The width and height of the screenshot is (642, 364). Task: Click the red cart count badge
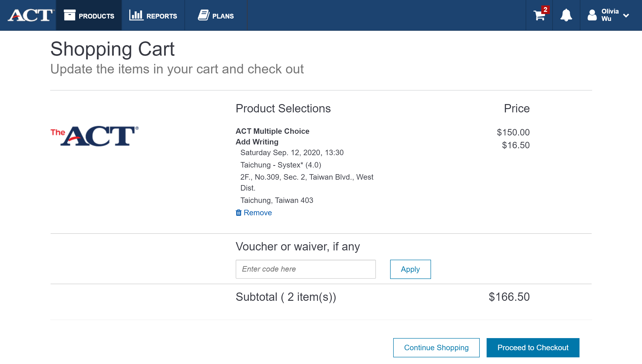coord(545,10)
